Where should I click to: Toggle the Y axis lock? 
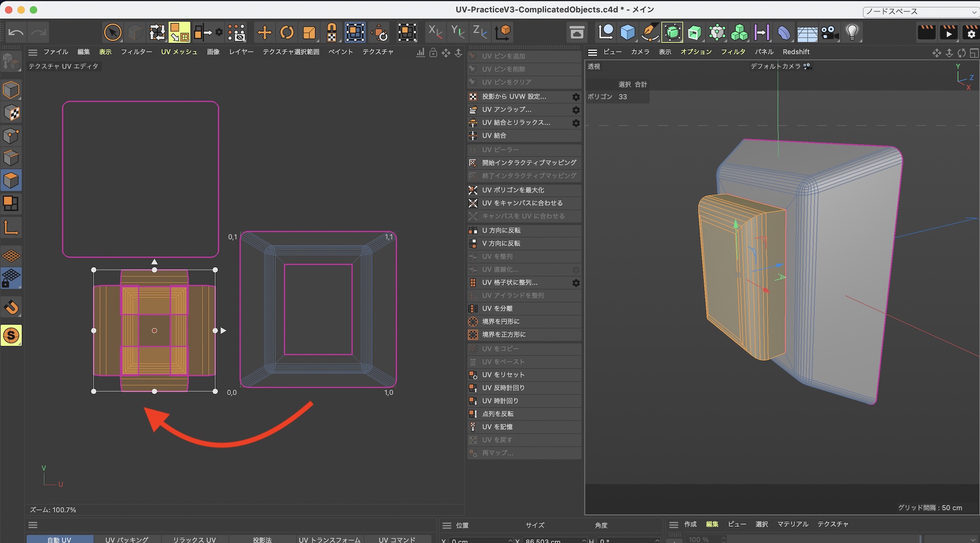click(457, 32)
